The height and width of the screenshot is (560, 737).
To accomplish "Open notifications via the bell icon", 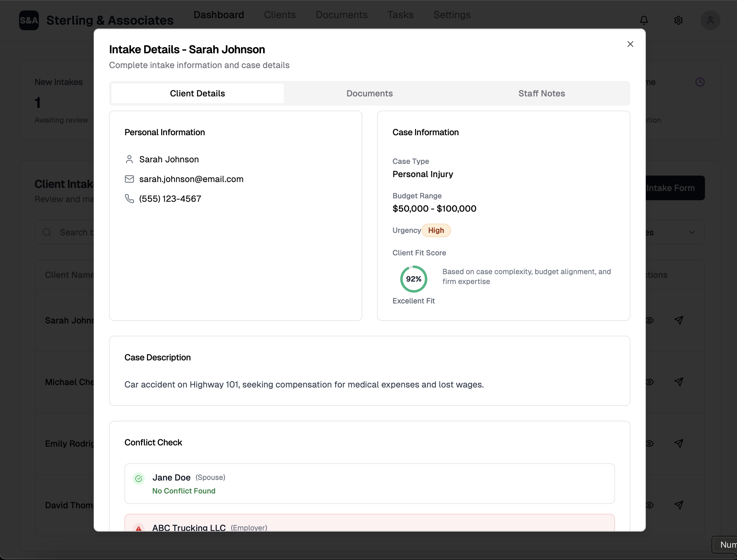I will click(644, 20).
